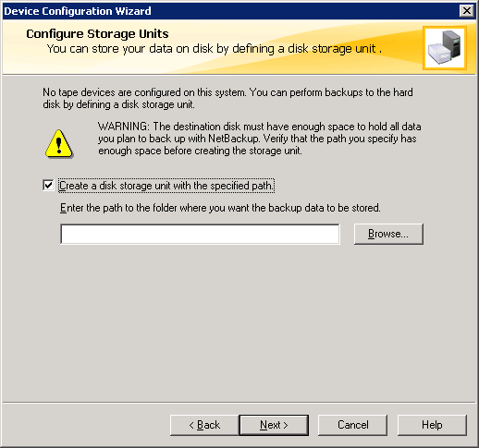Click the WARNING destination disk message text
479x448 pixels.
click(x=260, y=139)
